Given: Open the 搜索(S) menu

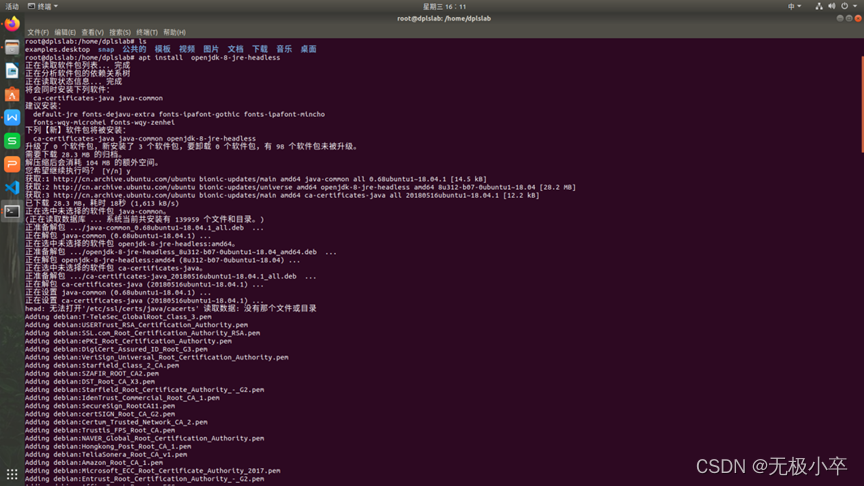Looking at the screenshot, I should click(120, 32).
